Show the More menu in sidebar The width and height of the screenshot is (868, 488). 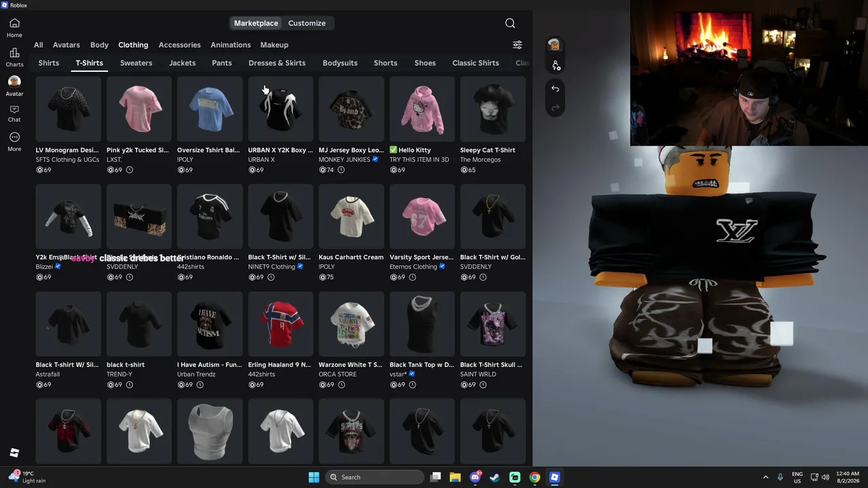pos(14,142)
